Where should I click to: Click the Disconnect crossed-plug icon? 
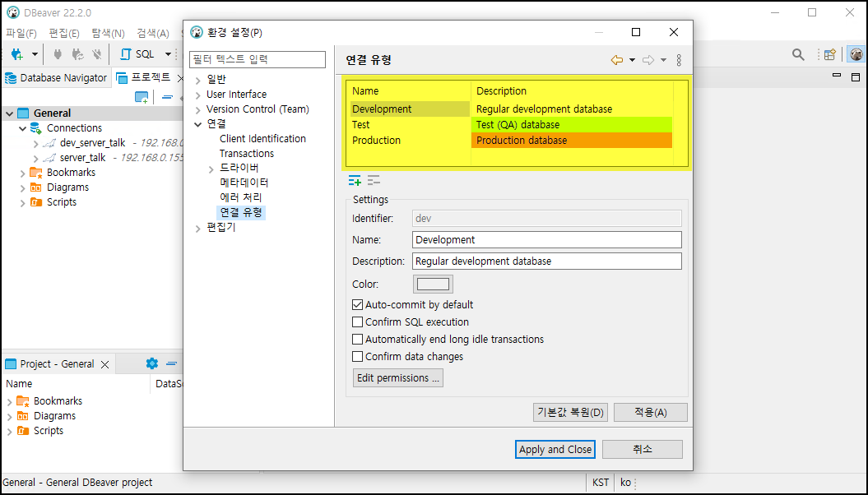pyautogui.click(x=97, y=54)
